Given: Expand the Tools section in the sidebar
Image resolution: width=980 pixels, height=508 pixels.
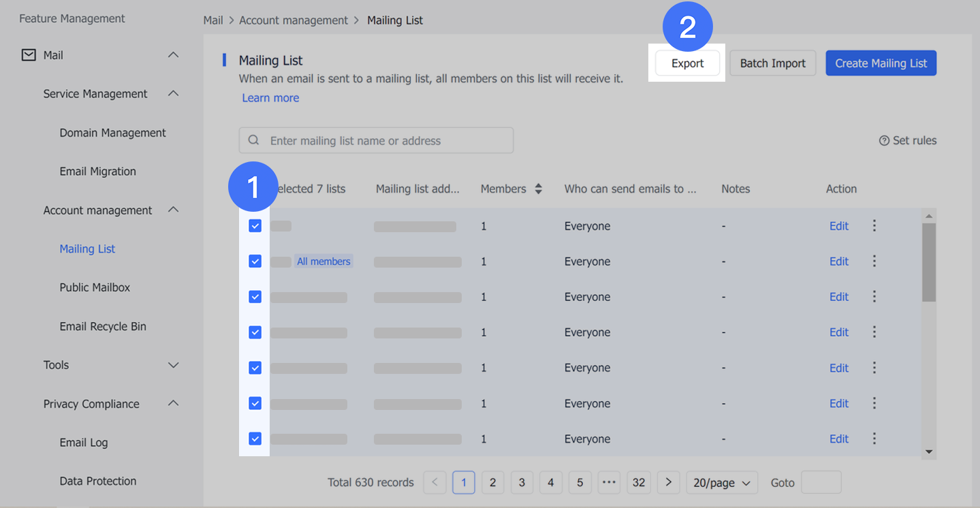Looking at the screenshot, I should pyautogui.click(x=173, y=365).
